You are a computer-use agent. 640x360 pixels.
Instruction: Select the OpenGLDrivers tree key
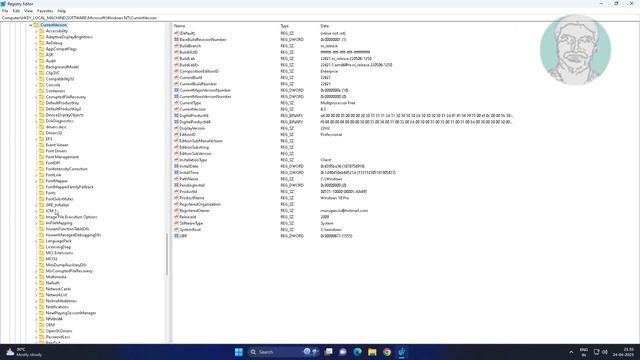point(59,331)
